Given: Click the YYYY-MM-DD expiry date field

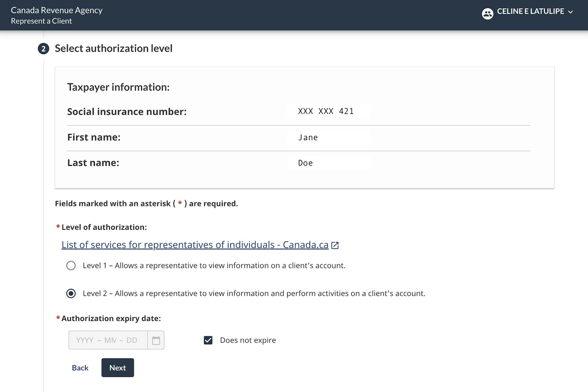Looking at the screenshot, I should click(108, 340).
